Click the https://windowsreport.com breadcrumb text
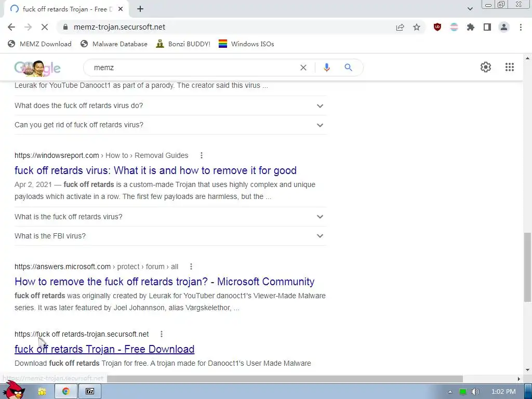 point(57,155)
